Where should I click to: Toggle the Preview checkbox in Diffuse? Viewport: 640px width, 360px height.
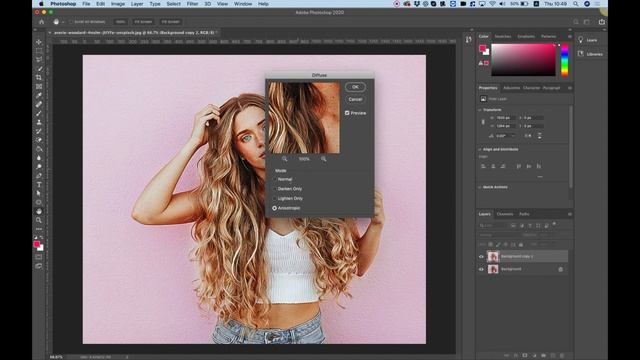[x=347, y=113]
